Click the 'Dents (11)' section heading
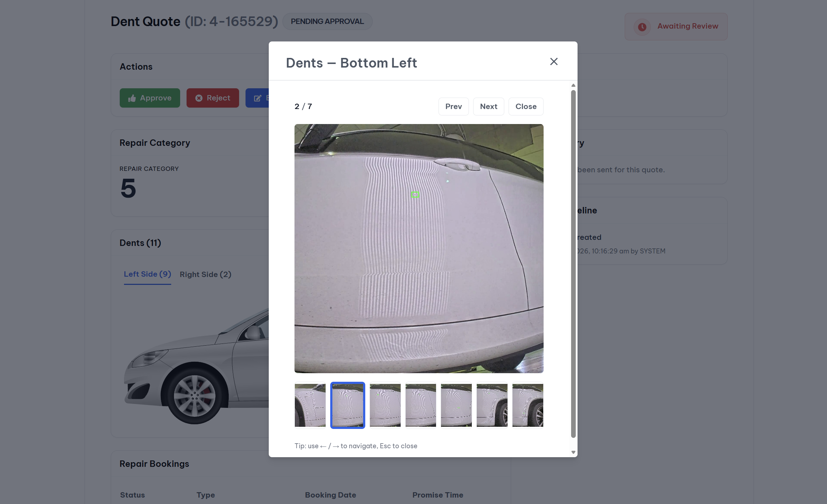Screen dimensions: 827x504 click(x=140, y=243)
